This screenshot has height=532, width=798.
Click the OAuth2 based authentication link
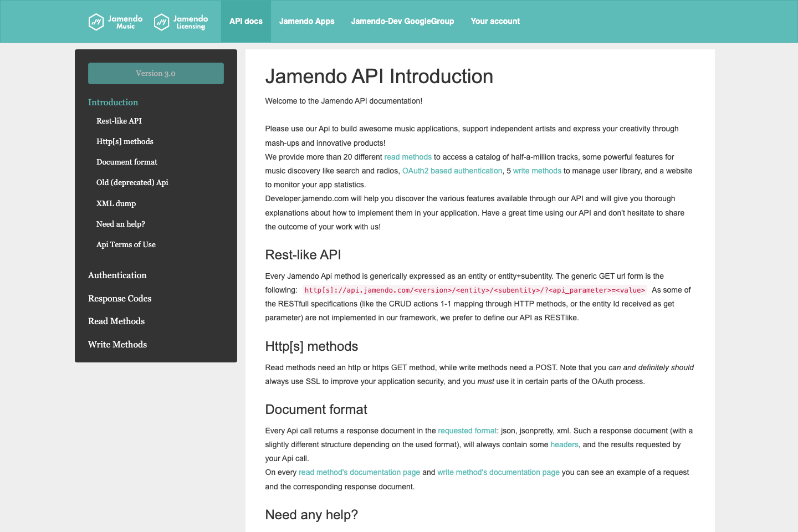click(452, 171)
